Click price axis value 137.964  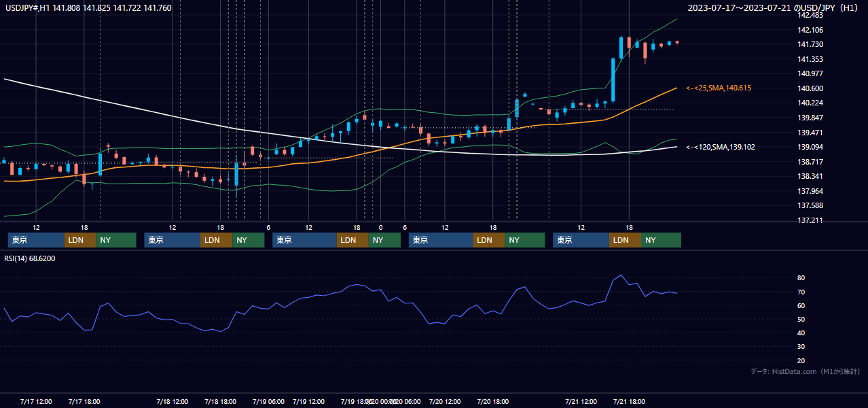(810, 192)
